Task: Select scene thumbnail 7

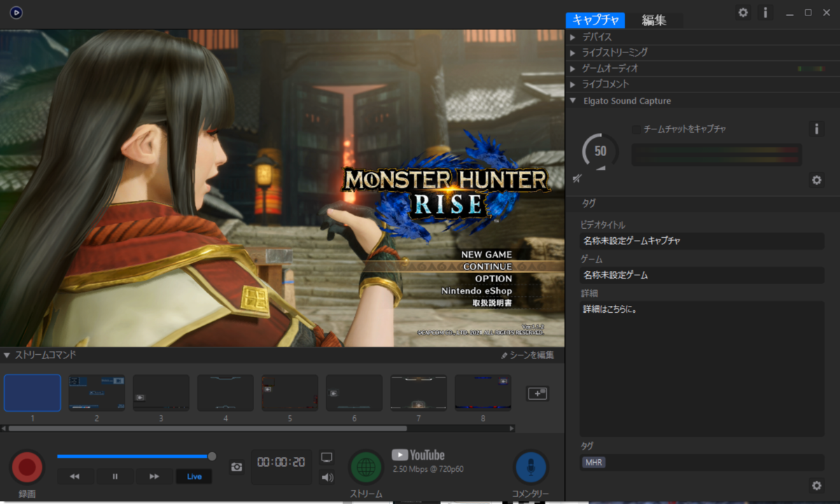Action: tap(419, 393)
